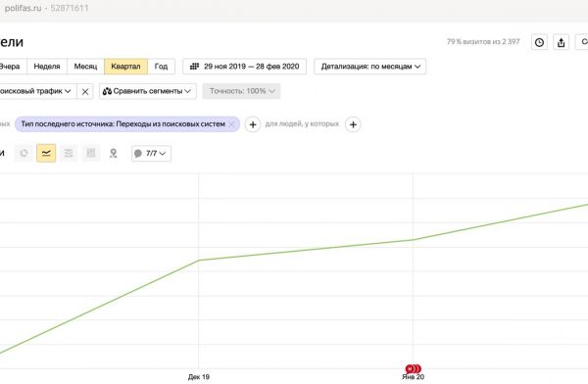Remove the search traffic segment X
588x384 pixels.
click(85, 91)
